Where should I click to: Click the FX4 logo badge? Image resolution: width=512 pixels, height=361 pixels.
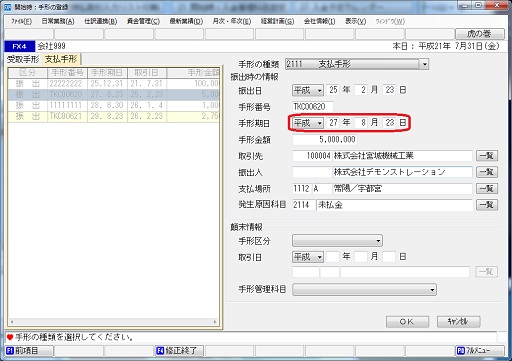click(x=19, y=46)
